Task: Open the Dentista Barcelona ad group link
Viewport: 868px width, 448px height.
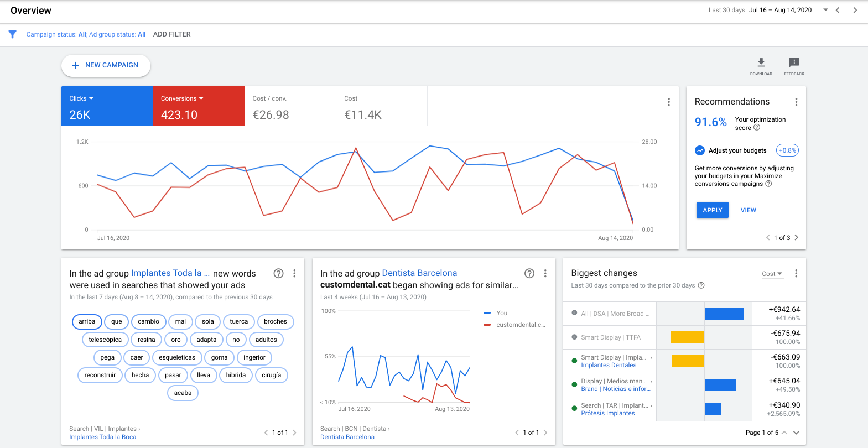Action: [419, 273]
